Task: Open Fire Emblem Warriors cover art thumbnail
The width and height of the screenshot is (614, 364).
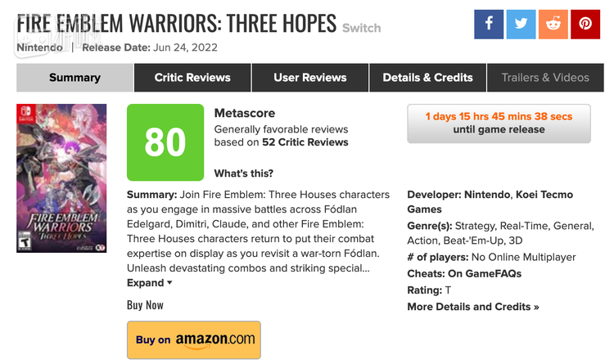Action: click(61, 178)
